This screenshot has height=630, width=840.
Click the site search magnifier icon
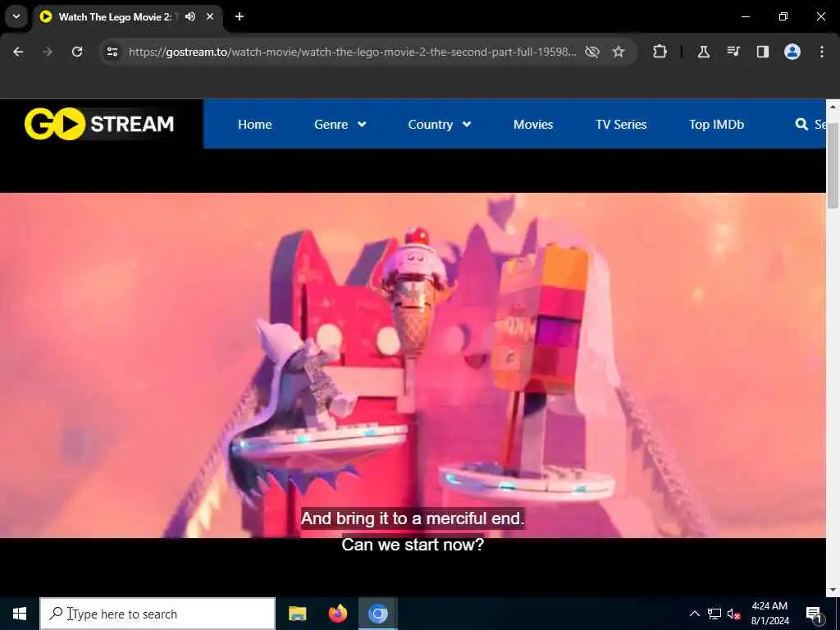(801, 125)
